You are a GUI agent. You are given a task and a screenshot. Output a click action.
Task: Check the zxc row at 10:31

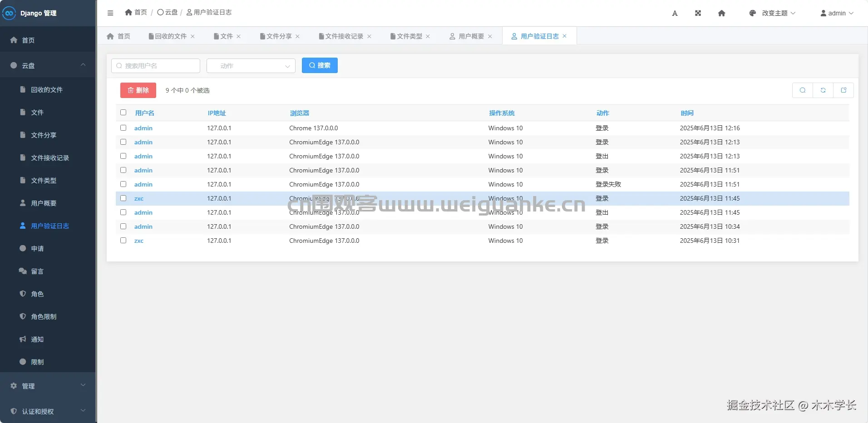click(x=123, y=241)
